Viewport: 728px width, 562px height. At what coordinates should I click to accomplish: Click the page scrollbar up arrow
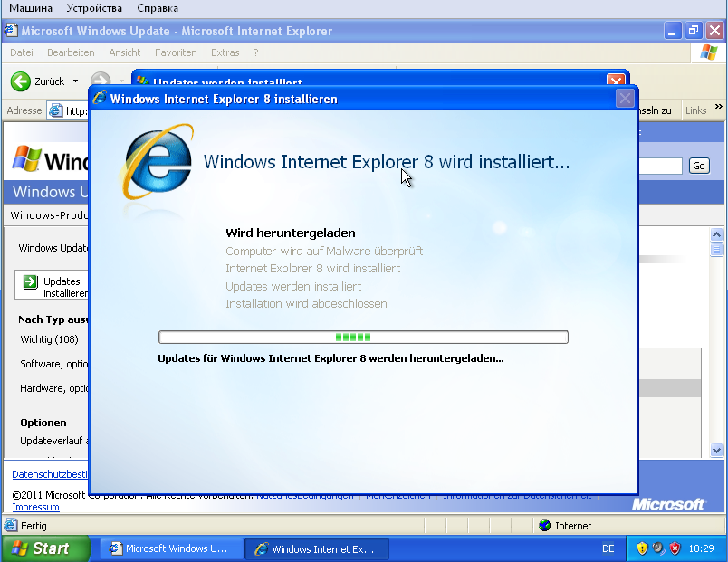(x=716, y=234)
